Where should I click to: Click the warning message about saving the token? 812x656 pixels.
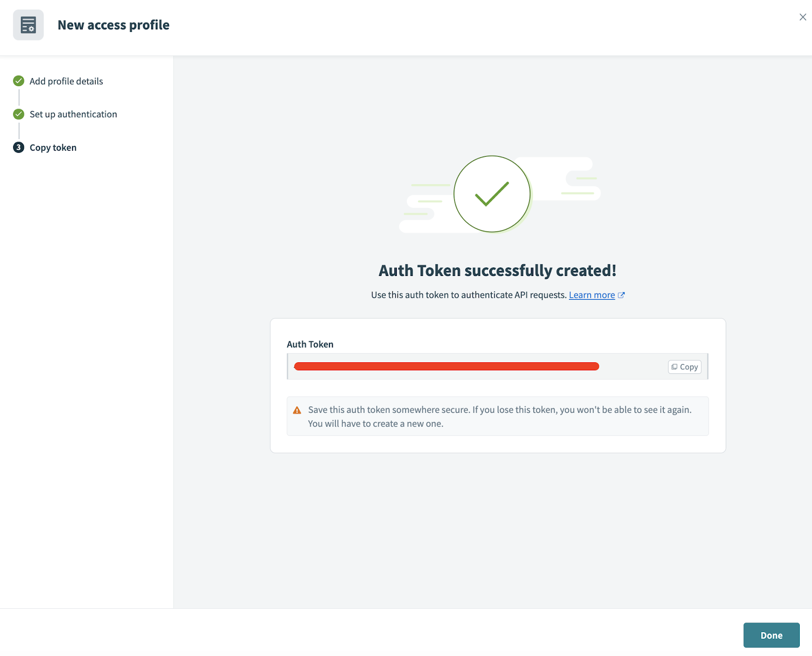coord(499,416)
